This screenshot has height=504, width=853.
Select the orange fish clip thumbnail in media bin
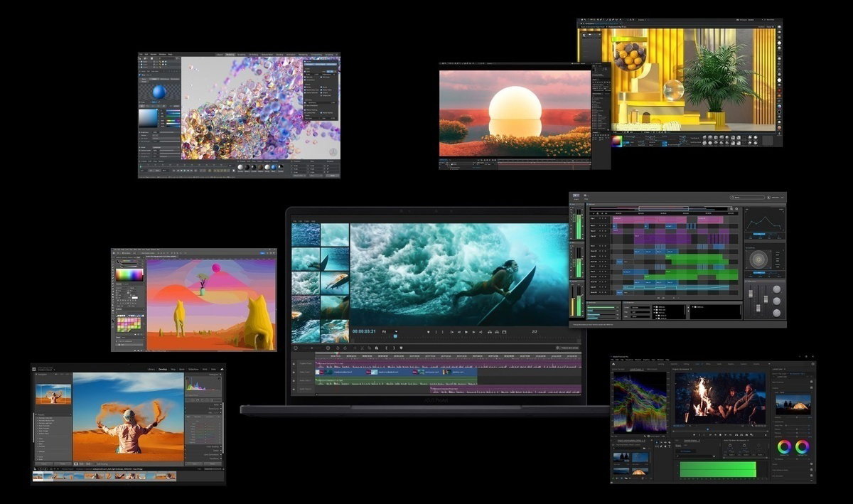335,283
